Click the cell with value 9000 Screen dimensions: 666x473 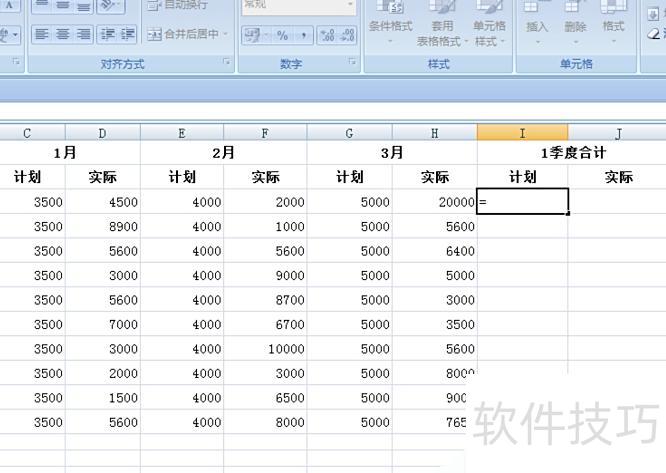[265, 276]
